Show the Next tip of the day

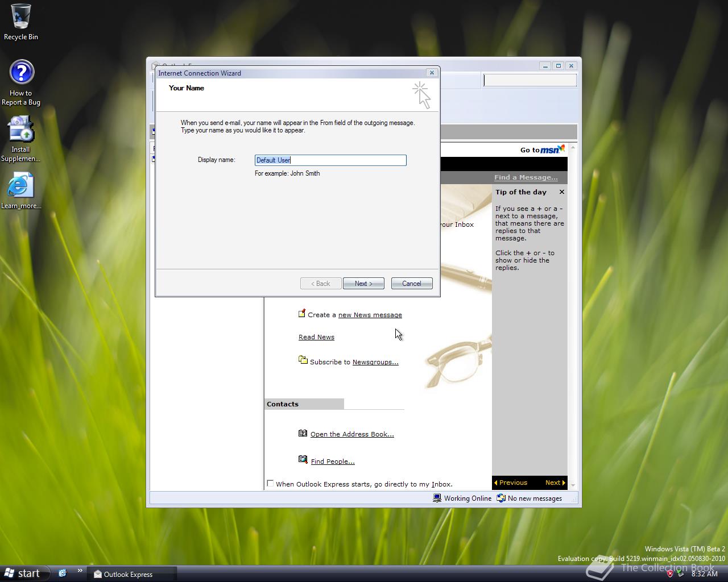(555, 483)
